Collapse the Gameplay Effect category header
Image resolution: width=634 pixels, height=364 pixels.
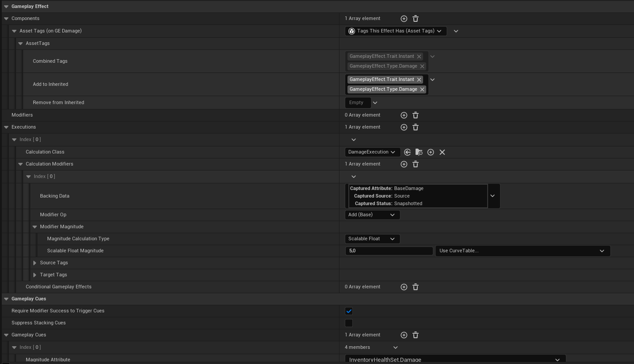(6, 7)
